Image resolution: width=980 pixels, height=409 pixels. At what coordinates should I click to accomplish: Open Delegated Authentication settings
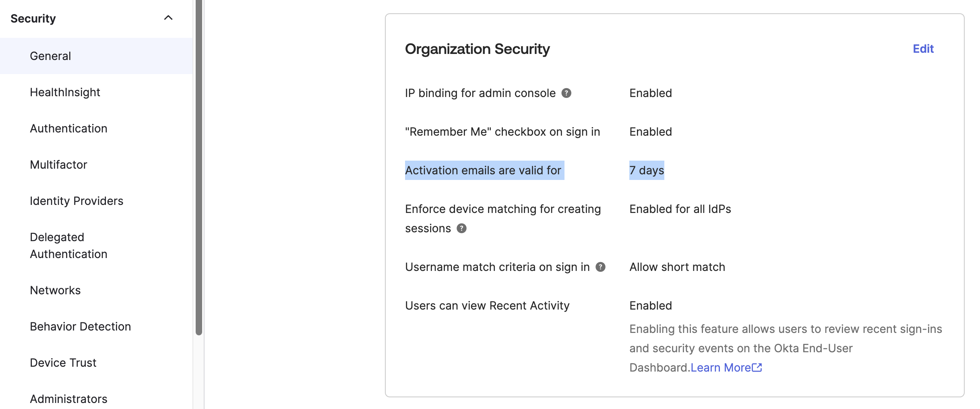(x=68, y=245)
